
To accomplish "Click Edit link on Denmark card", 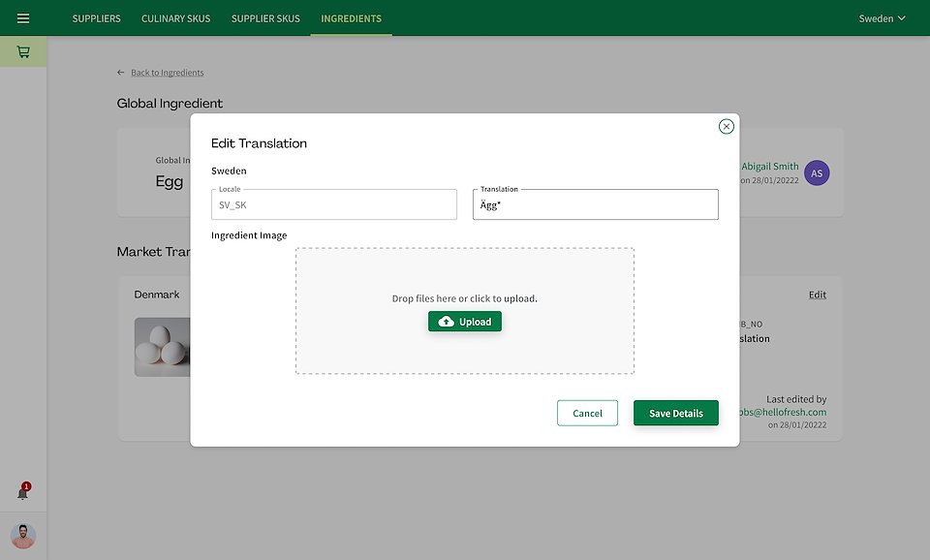I will click(818, 295).
